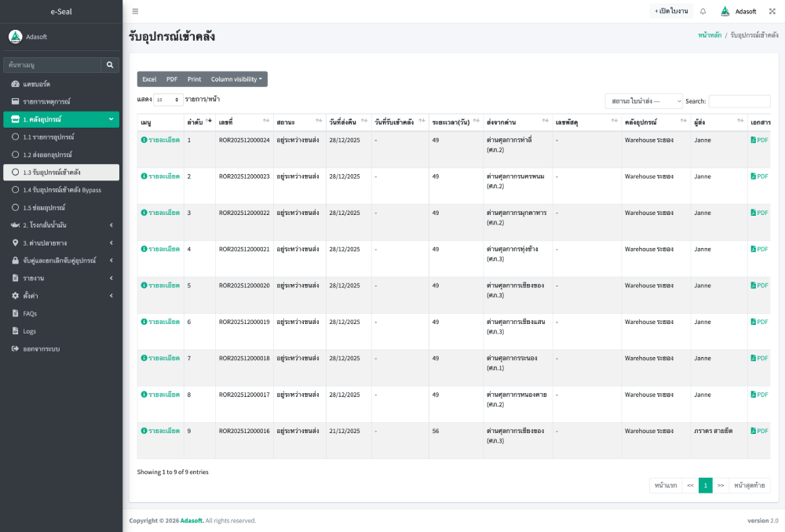Click the Print button

[194, 79]
